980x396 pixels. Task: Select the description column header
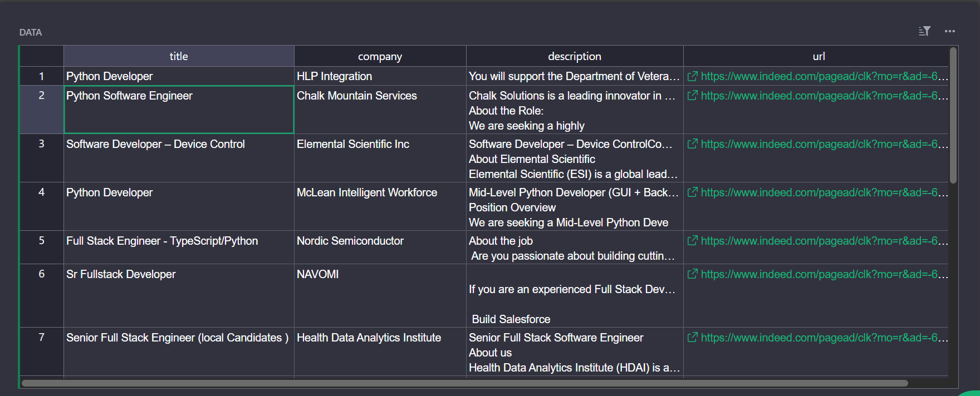(x=575, y=56)
